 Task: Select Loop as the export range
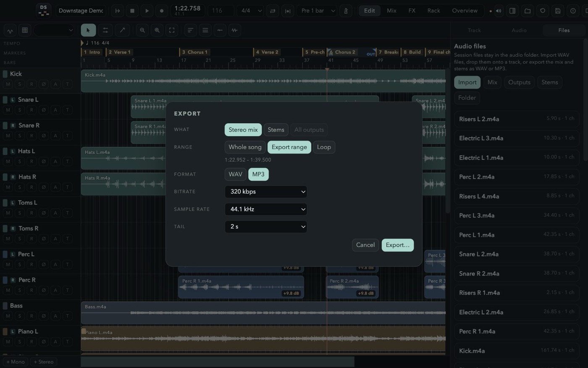pos(324,147)
